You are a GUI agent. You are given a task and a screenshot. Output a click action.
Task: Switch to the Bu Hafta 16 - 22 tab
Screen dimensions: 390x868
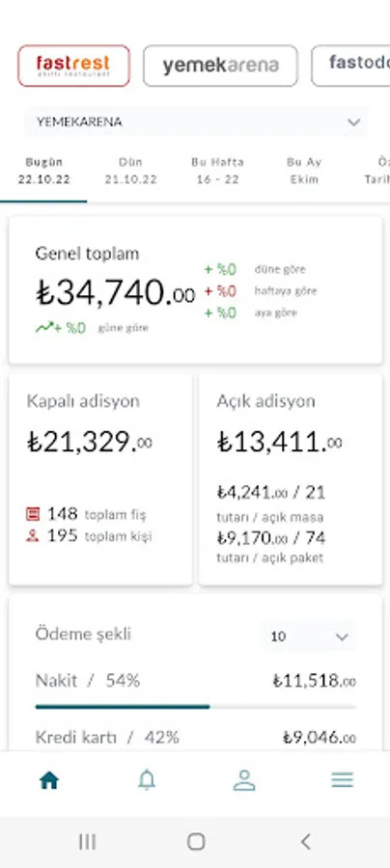217,171
